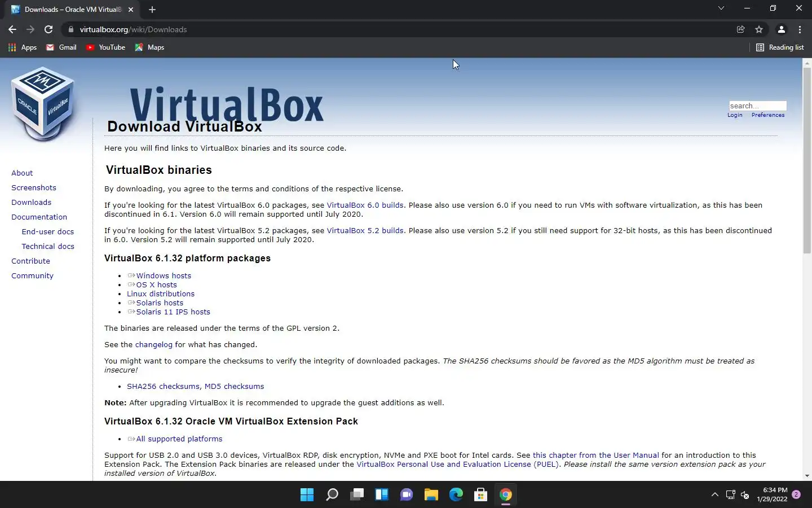Open Technical docs sidebar link
Viewport: 812px width, 508px height.
click(48, 247)
